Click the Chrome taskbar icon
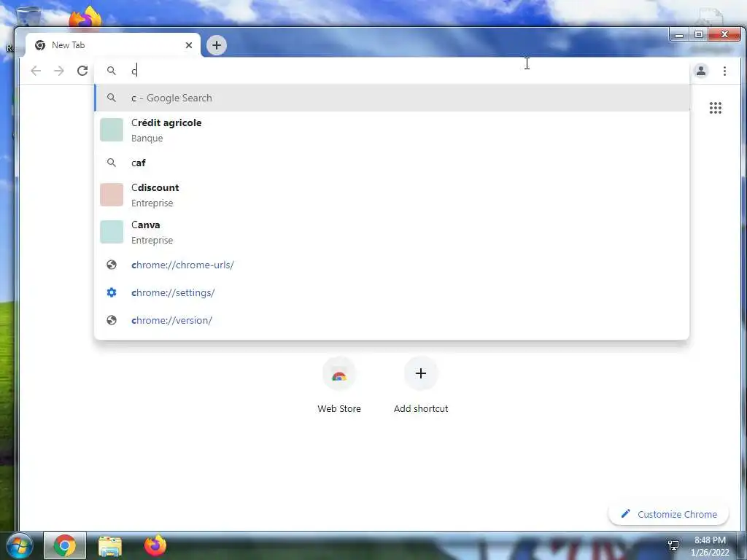747x560 pixels. [x=65, y=545]
